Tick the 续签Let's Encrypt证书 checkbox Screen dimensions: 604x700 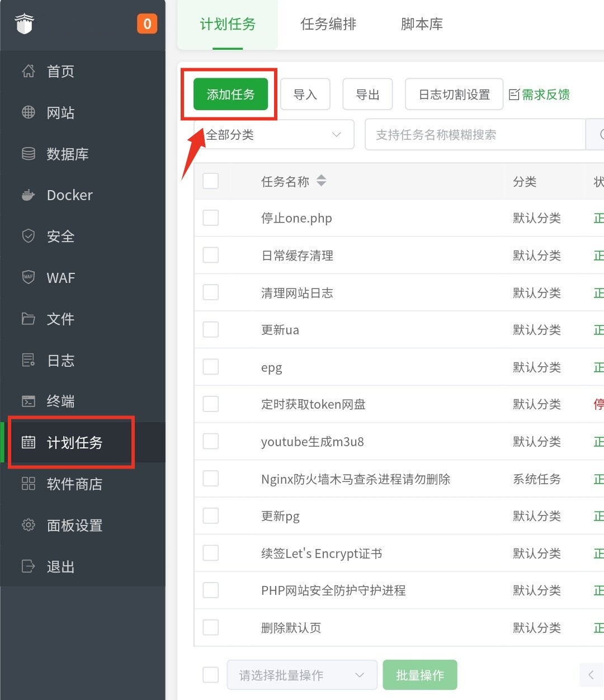(211, 553)
